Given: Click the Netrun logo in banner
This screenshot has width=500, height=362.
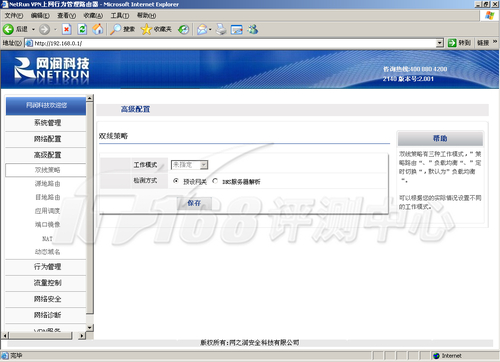Looking at the screenshot, I should pyautogui.click(x=52, y=69).
